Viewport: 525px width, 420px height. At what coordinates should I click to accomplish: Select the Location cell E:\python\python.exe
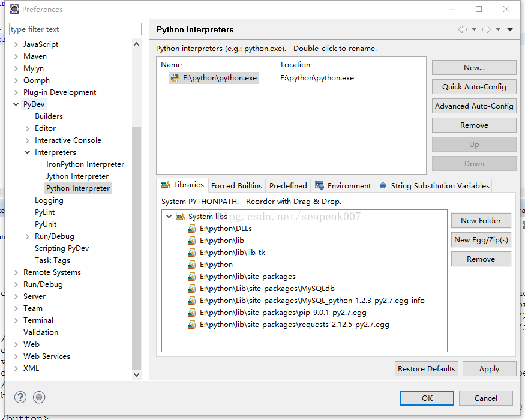pyautogui.click(x=317, y=78)
